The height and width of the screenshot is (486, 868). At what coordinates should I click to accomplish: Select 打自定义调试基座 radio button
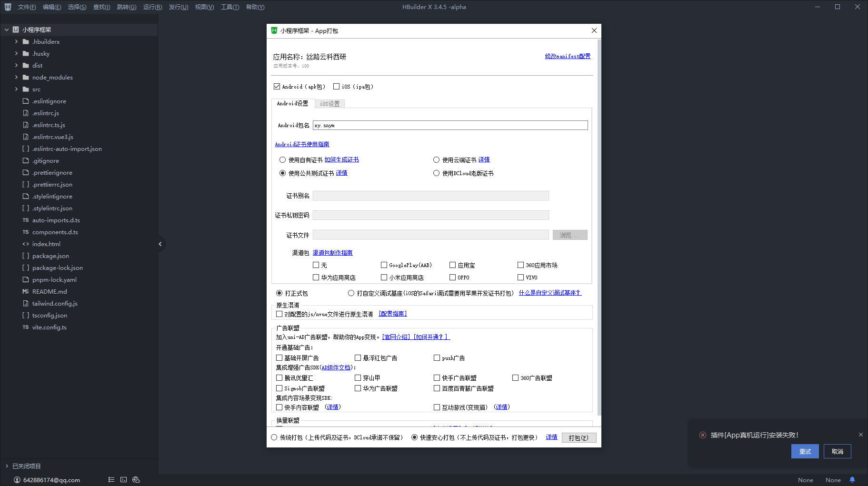[351, 293]
